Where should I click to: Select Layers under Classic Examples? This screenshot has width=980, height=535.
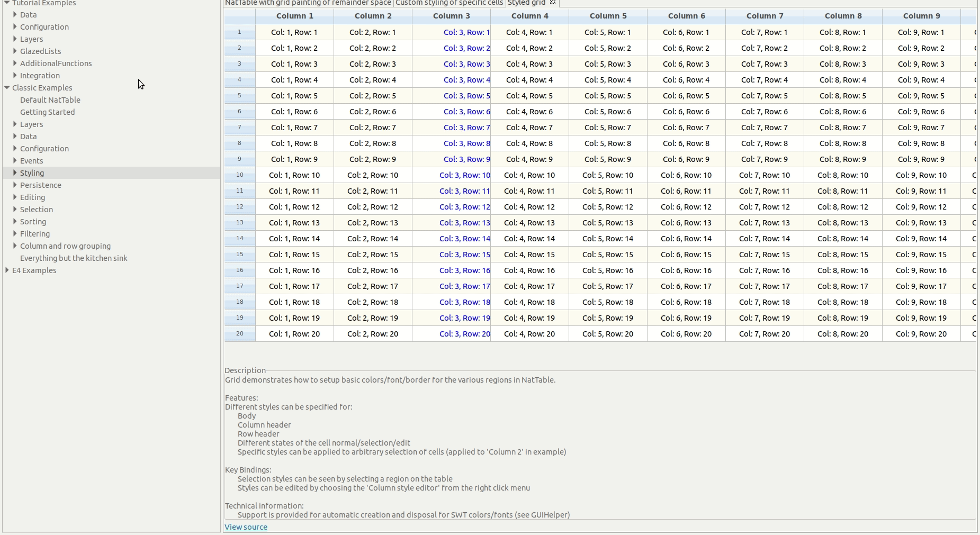click(32, 124)
